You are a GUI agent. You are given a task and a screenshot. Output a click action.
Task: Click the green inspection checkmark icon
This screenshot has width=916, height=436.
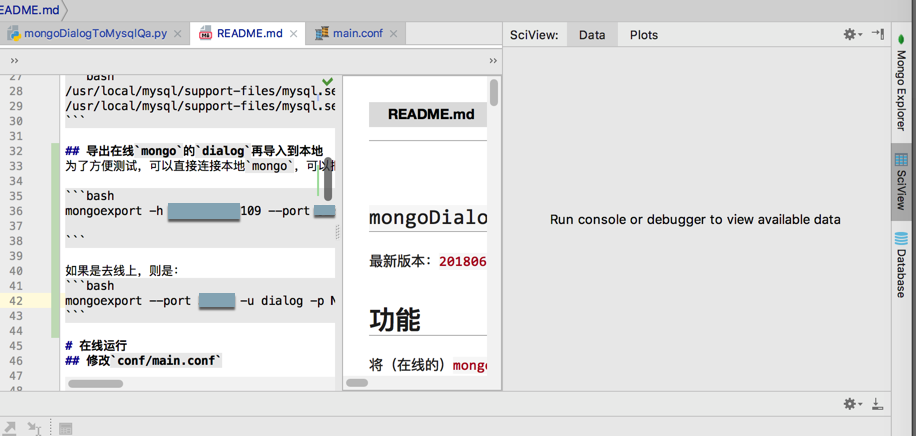[328, 81]
